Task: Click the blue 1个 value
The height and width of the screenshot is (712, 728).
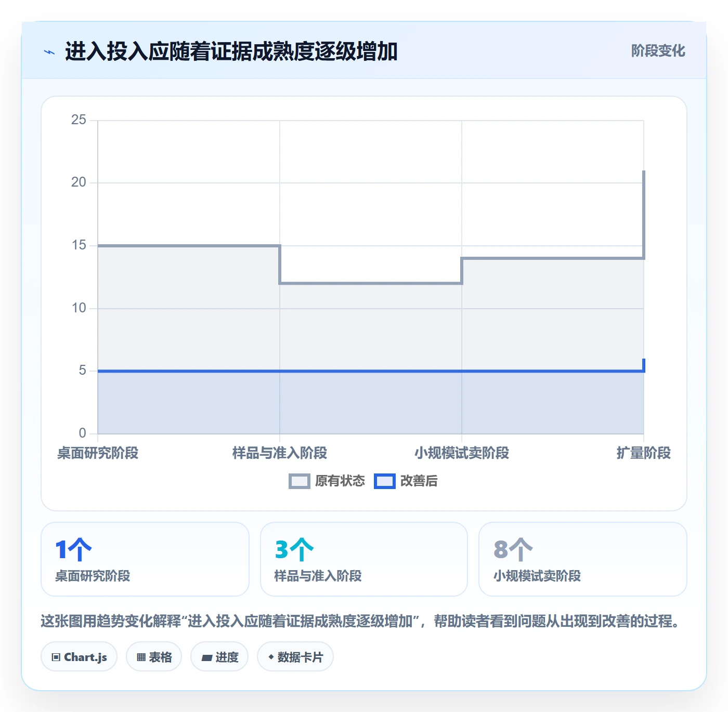Action: click(x=73, y=549)
